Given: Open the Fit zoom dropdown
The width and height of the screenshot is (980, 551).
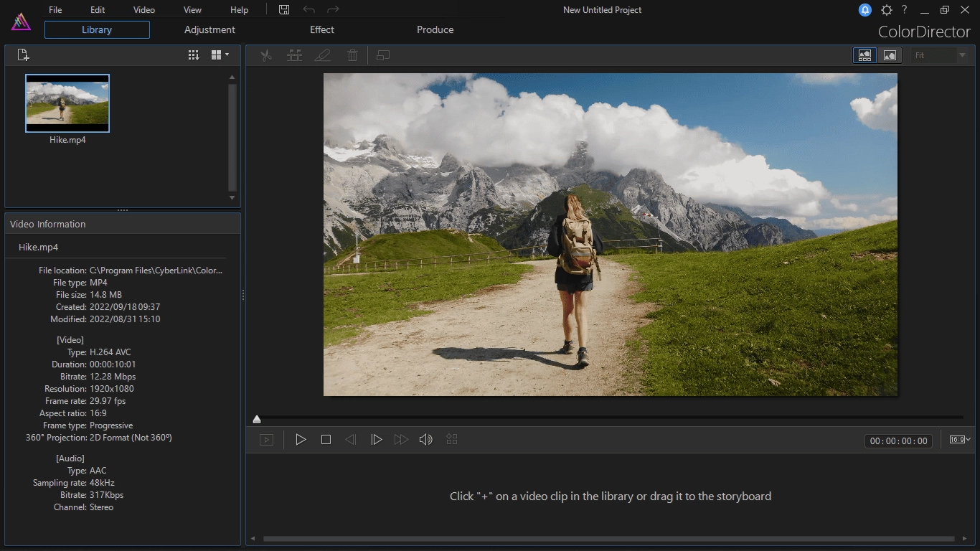Looking at the screenshot, I should point(940,55).
